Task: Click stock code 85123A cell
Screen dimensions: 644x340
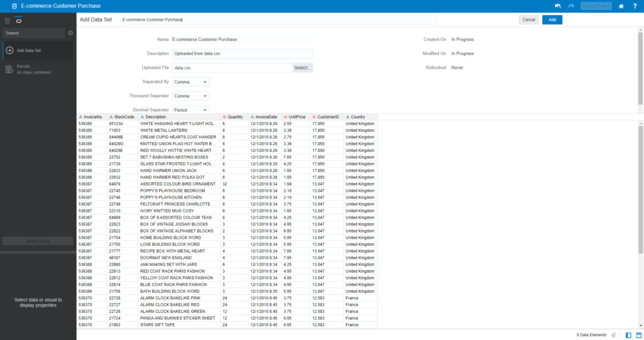Action: pyautogui.click(x=123, y=124)
